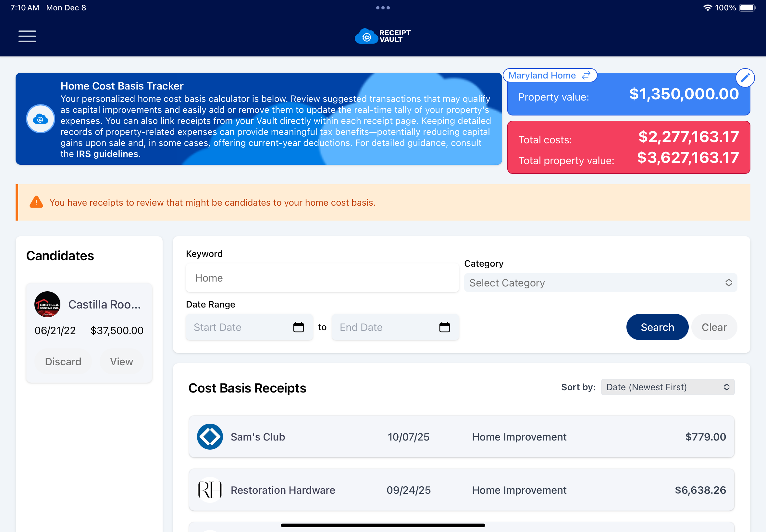766x532 pixels.
Task: Open the Select Category dropdown
Action: (x=600, y=283)
